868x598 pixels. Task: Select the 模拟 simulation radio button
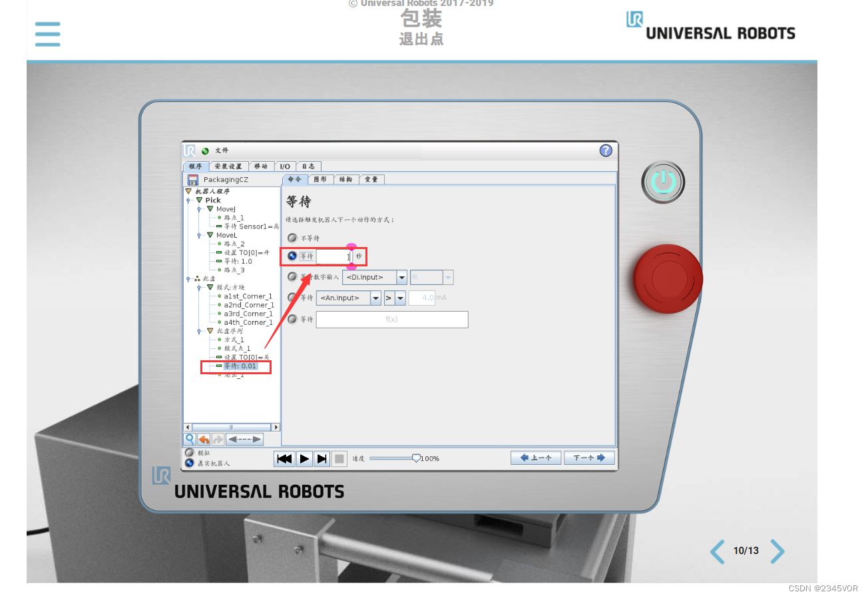tap(189, 453)
